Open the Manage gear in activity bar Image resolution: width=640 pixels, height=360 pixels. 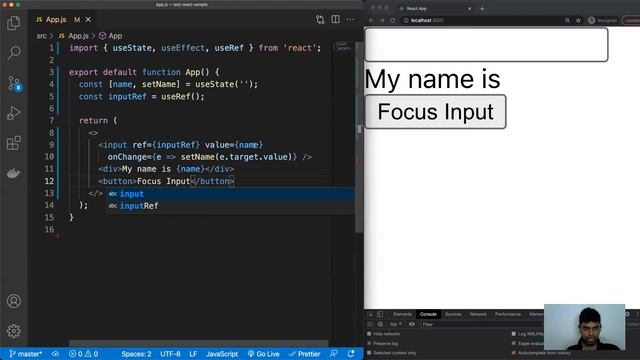coord(14,331)
